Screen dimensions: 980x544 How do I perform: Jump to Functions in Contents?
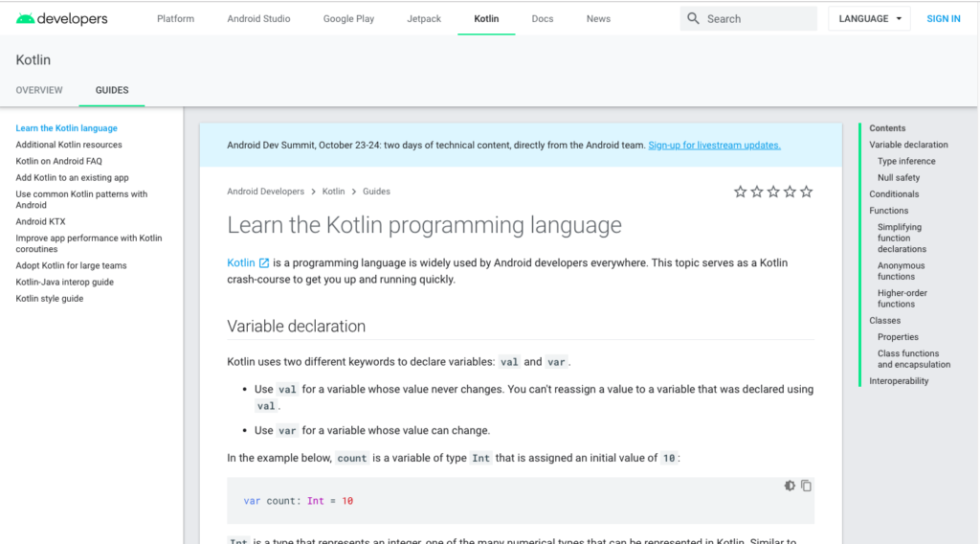[x=889, y=211]
